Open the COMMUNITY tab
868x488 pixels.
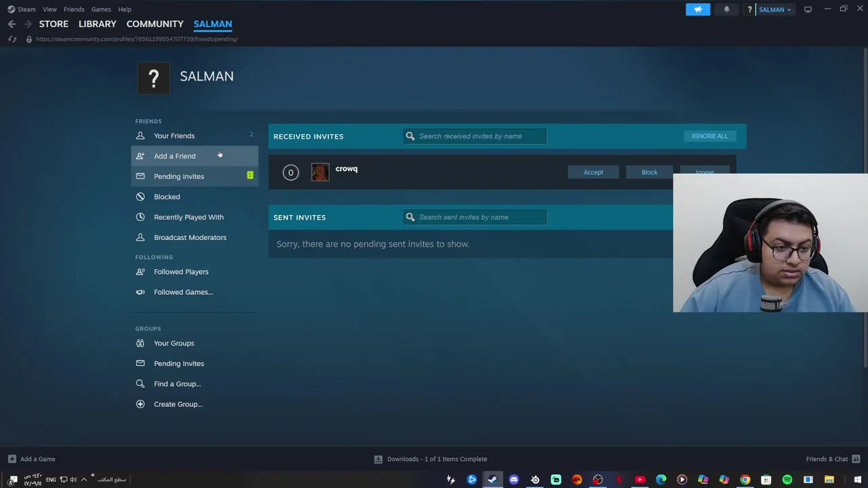(x=155, y=24)
